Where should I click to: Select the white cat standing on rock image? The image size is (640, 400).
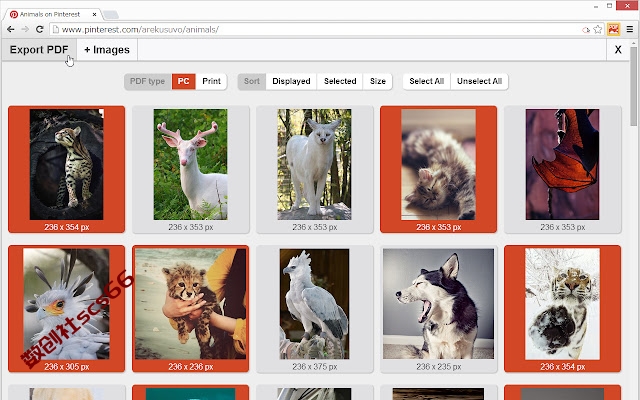point(315,169)
